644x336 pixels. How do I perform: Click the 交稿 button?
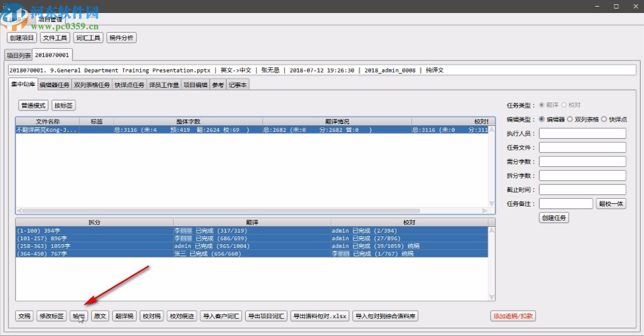[x=25, y=316]
